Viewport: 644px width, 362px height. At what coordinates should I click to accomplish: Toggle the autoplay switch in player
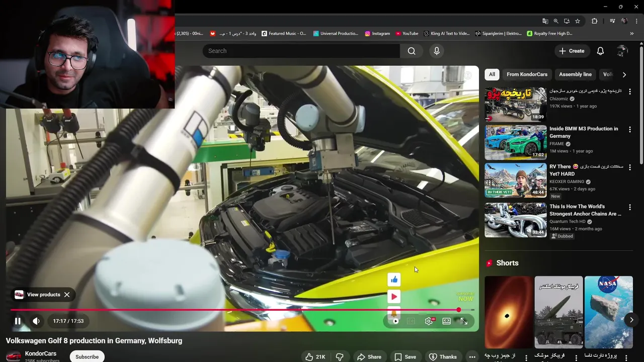[x=394, y=321]
